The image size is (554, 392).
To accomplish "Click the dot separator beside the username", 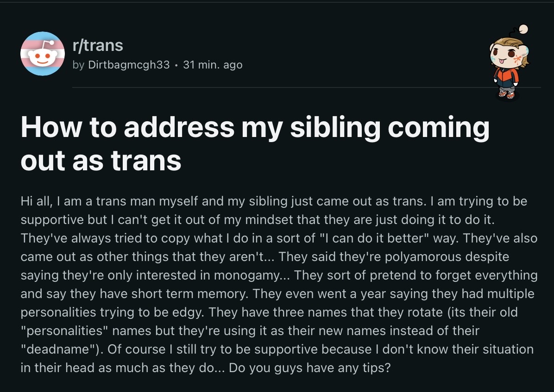I will (176, 65).
